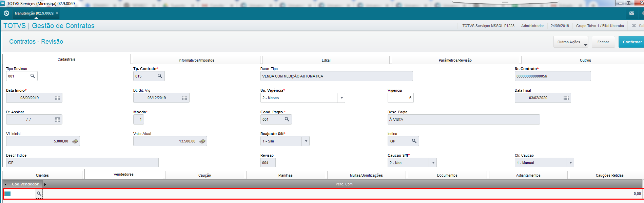This screenshot has height=203, width=644.
Task: Expand Caucao S/N dropdown
Action: (x=433, y=163)
